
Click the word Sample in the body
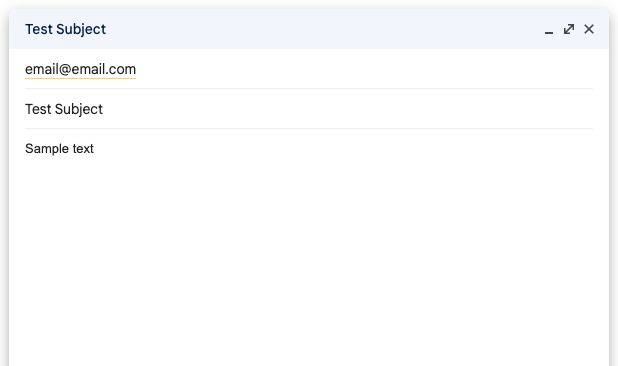pyautogui.click(x=47, y=149)
